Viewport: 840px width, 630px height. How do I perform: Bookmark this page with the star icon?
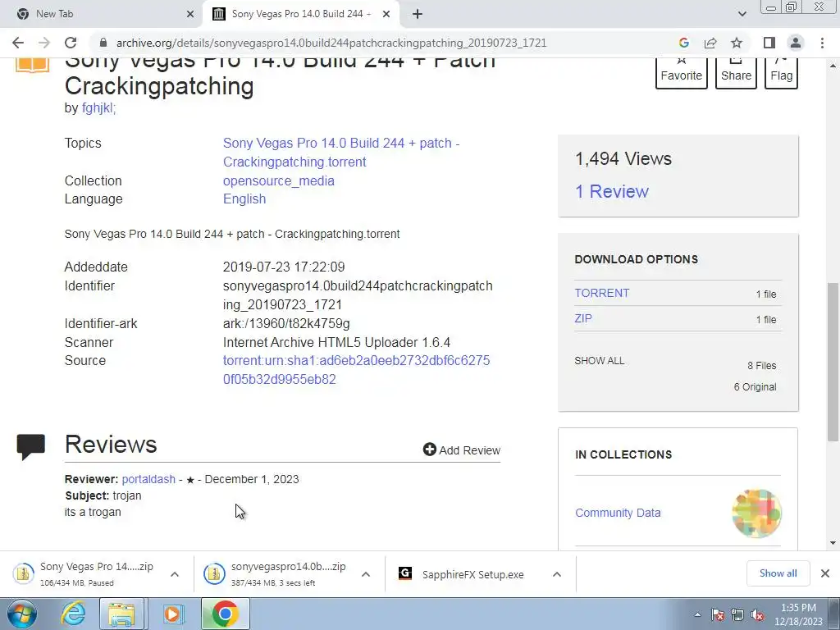(x=737, y=43)
